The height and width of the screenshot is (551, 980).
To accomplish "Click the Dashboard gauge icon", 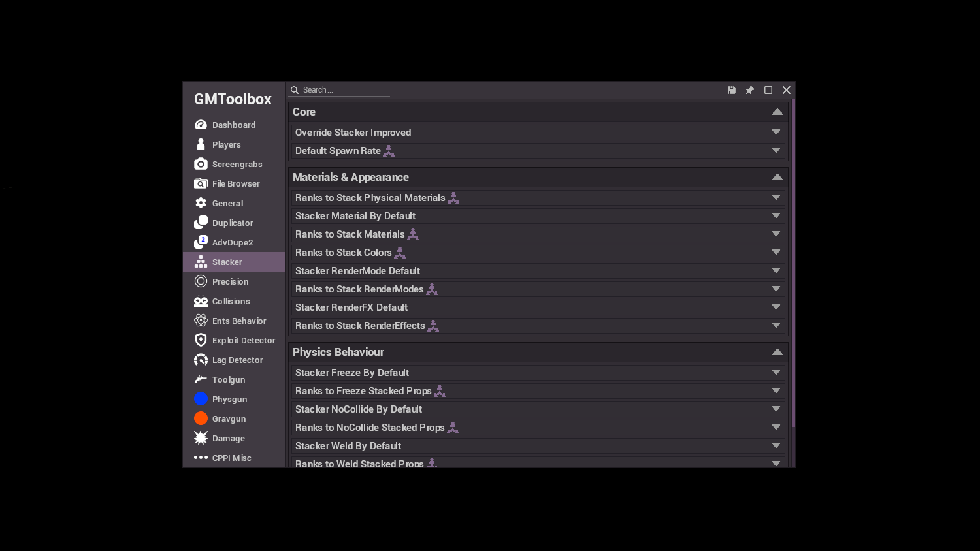I will pyautogui.click(x=201, y=125).
